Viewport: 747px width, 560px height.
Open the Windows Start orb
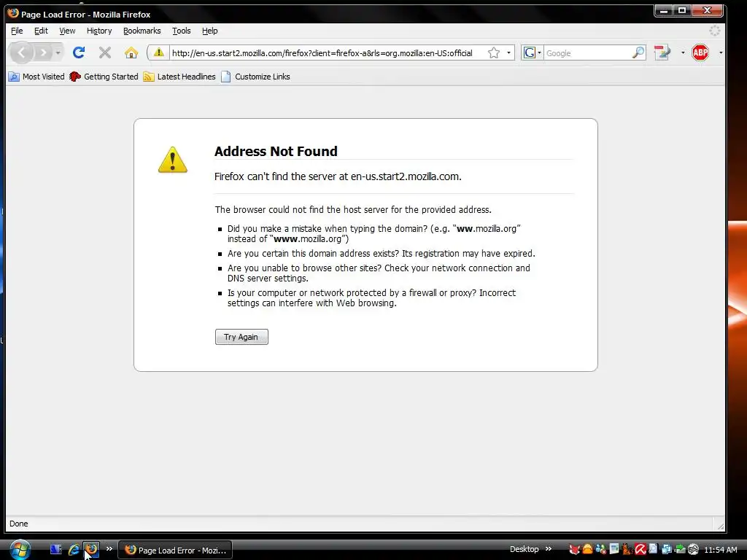(20, 550)
